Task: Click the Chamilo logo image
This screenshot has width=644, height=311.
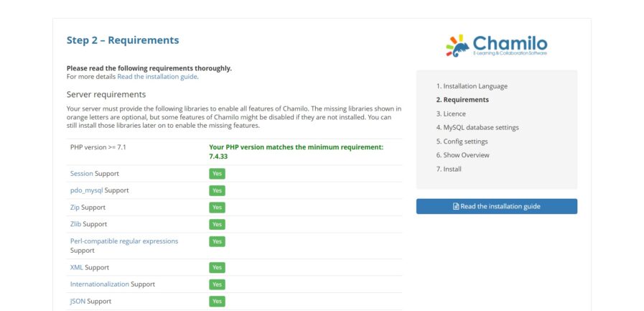Action: pyautogui.click(x=497, y=45)
